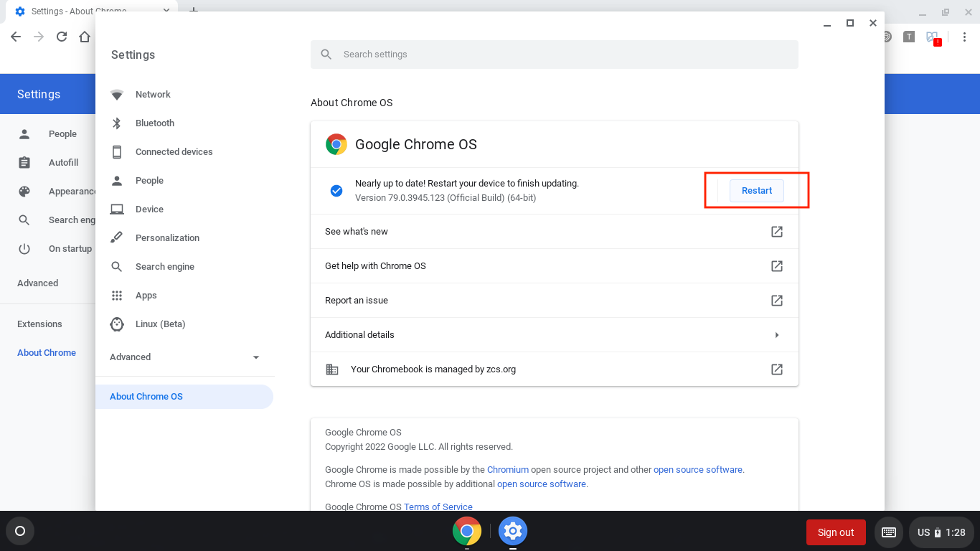Viewport: 980px width, 551px height.
Task: Open Report an issue
Action: click(x=555, y=301)
